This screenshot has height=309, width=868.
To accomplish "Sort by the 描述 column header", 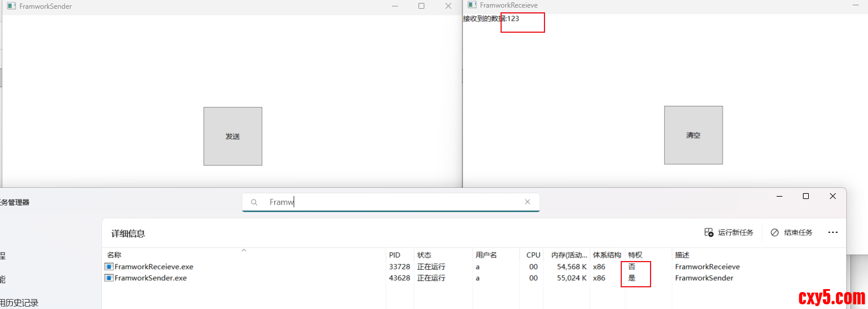I will [682, 255].
